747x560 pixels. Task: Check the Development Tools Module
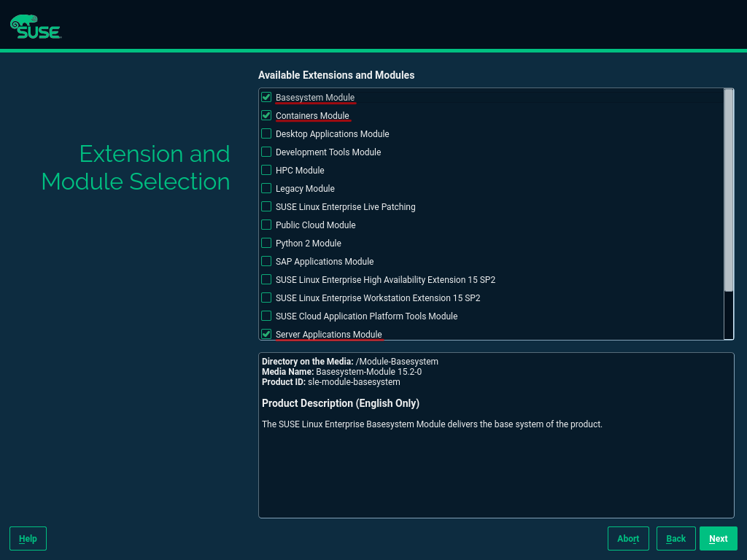coord(266,151)
